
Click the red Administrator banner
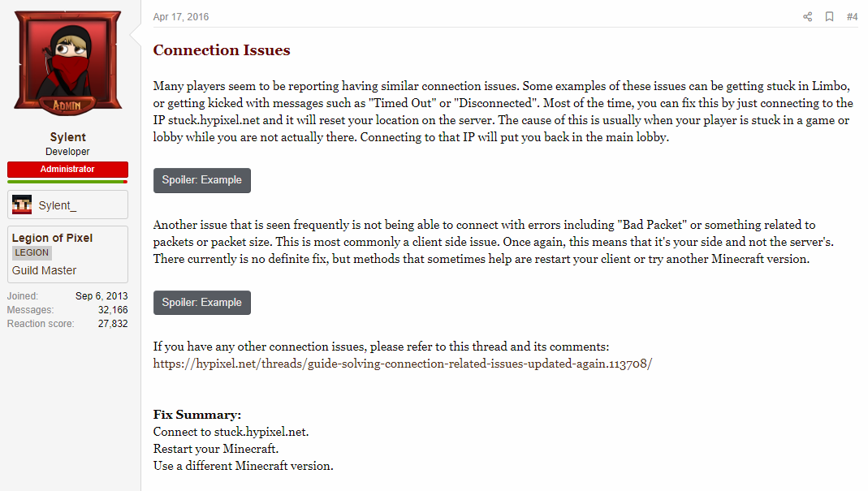[x=67, y=170]
